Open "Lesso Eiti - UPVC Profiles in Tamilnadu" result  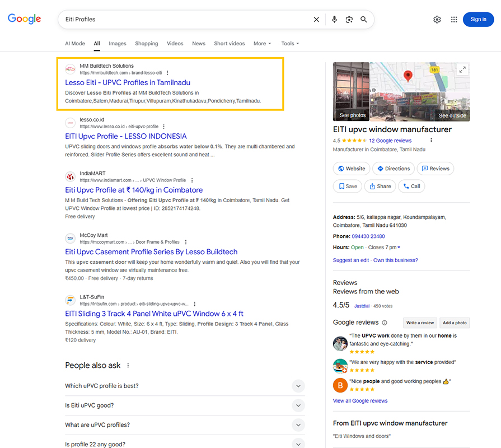tap(128, 82)
